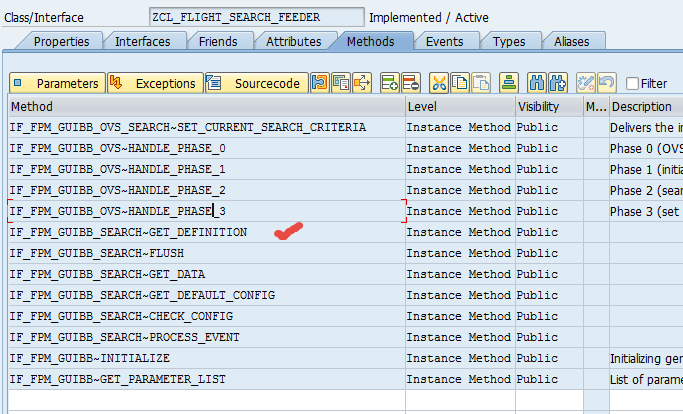Click the scissors cut icon
Image resolution: width=683 pixels, height=414 pixels.
pos(439,83)
